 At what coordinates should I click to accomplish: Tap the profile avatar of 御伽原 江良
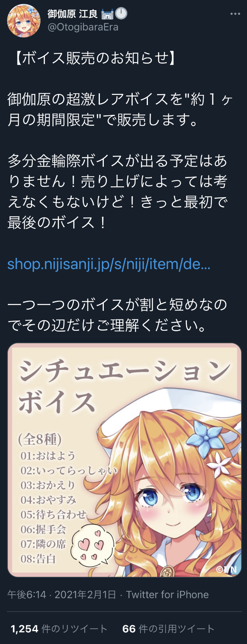[24, 21]
